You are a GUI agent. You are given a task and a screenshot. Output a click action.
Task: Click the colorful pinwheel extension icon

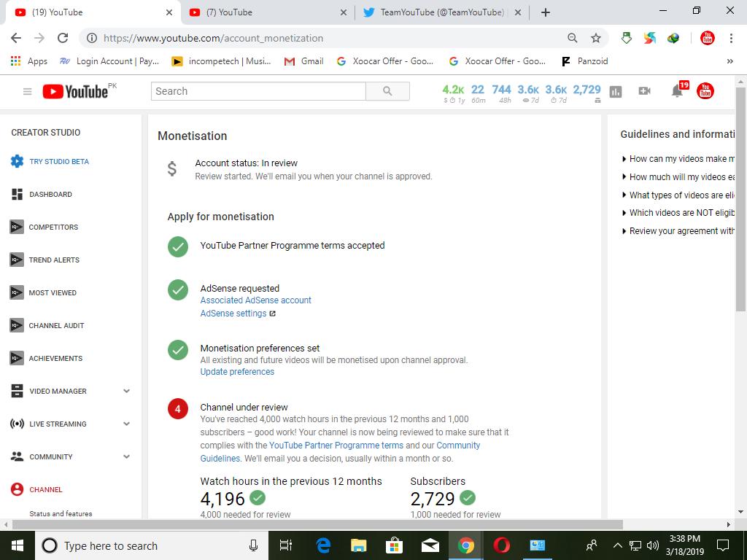(650, 38)
